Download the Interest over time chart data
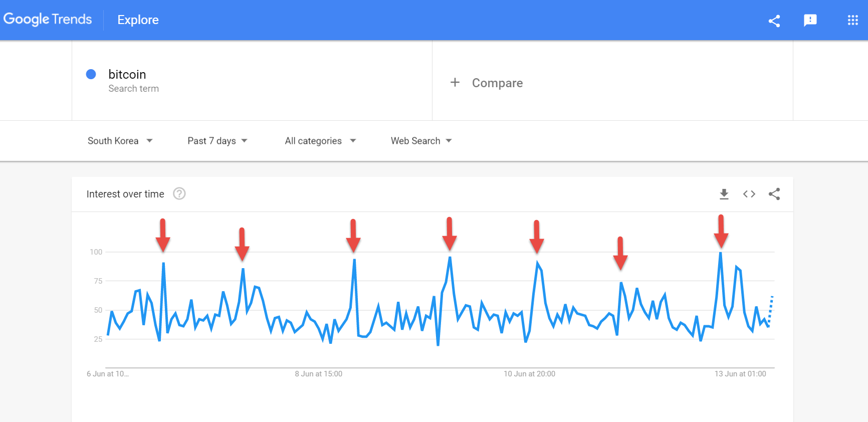868x422 pixels. coord(724,194)
